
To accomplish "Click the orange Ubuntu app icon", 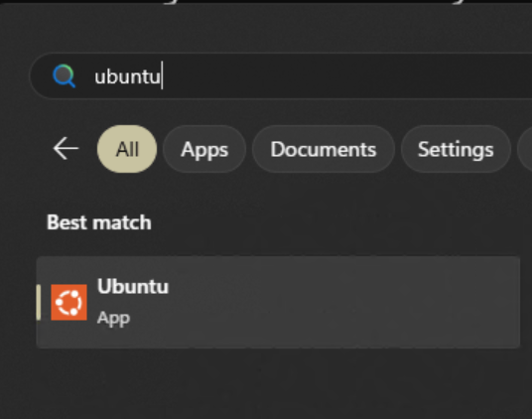I will tap(68, 302).
